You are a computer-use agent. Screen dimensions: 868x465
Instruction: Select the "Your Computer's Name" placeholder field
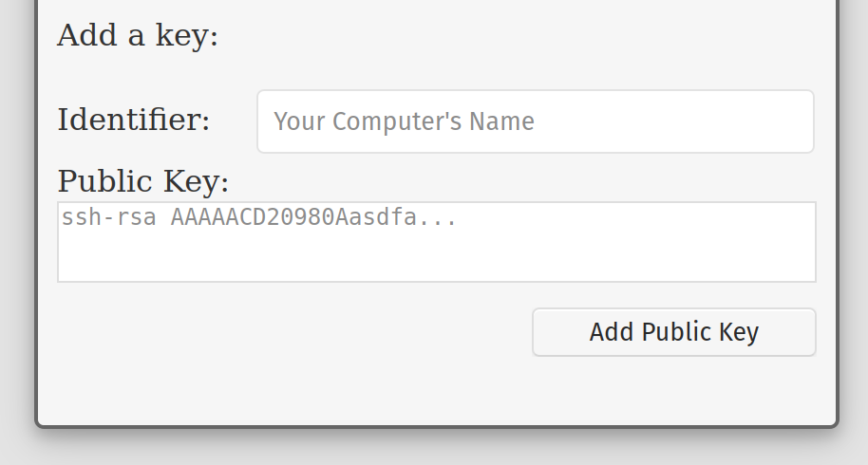535,121
